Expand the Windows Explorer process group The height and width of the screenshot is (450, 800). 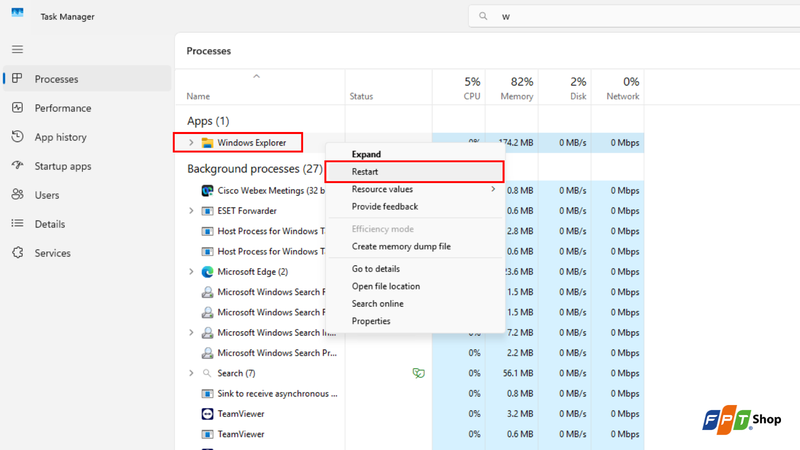(191, 143)
